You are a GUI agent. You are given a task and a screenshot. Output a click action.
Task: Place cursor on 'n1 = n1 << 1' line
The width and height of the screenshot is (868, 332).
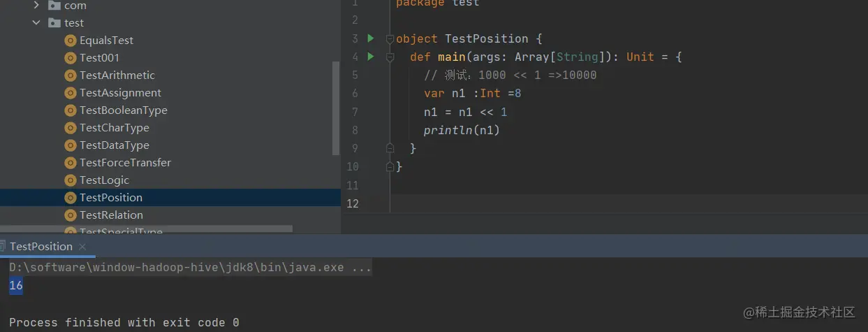point(466,112)
